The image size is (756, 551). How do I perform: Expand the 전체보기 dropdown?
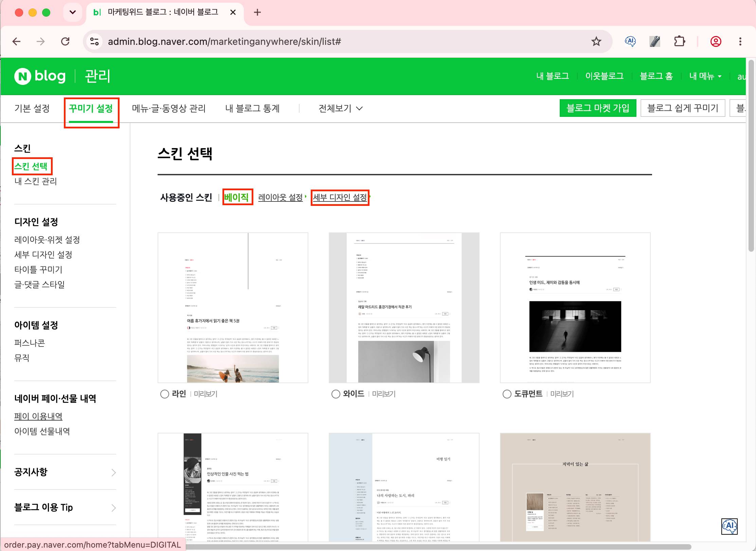[340, 108]
